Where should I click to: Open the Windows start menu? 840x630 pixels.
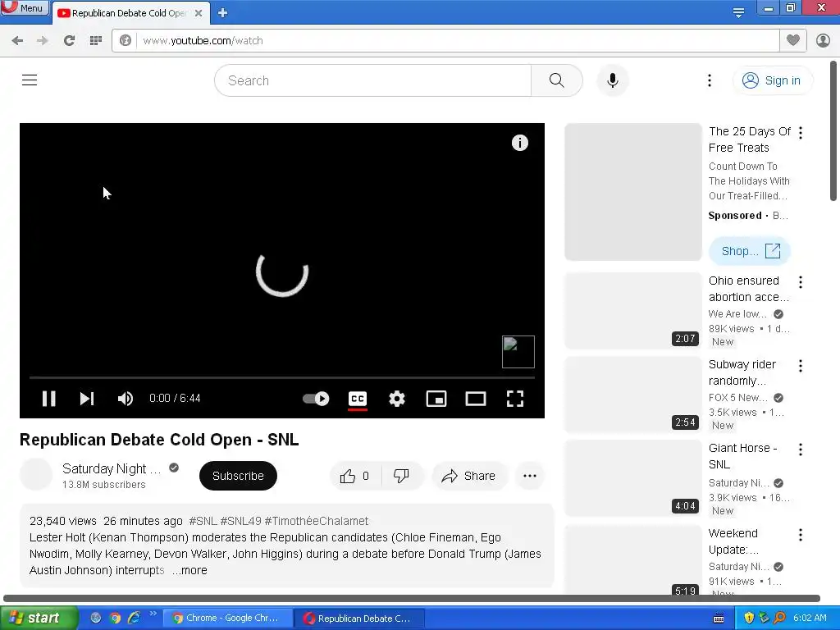pos(39,618)
